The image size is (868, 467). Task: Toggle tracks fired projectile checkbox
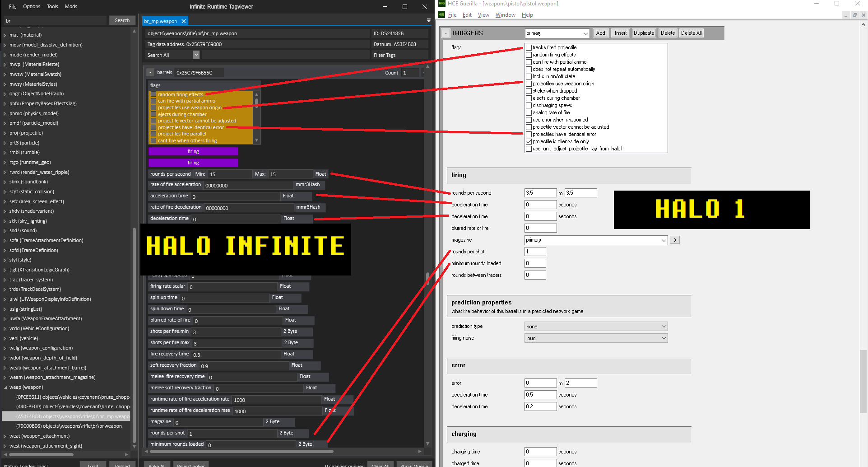pyautogui.click(x=529, y=47)
